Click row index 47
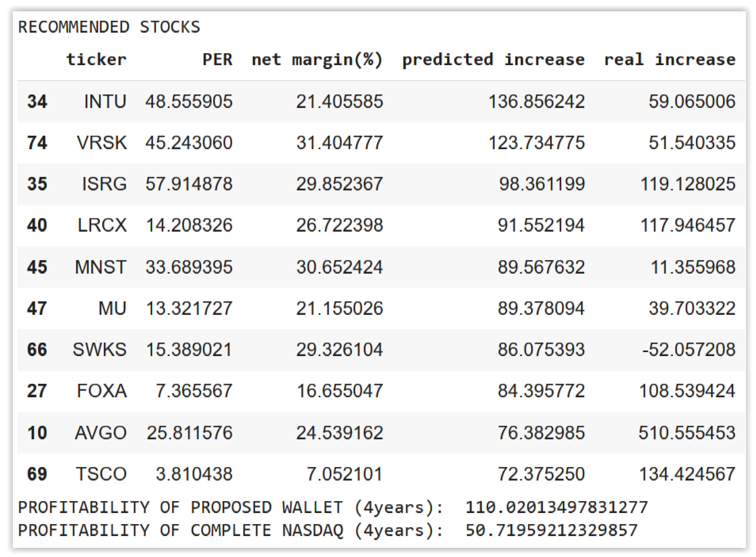 [x=37, y=309]
